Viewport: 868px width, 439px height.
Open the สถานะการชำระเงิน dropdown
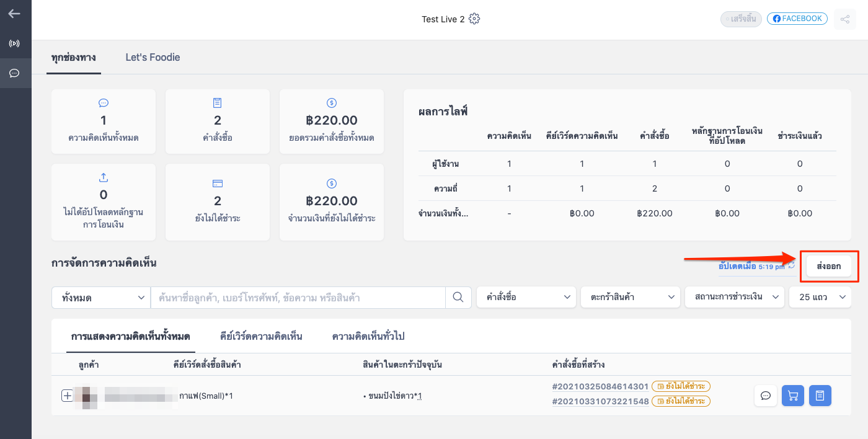pyautogui.click(x=735, y=298)
